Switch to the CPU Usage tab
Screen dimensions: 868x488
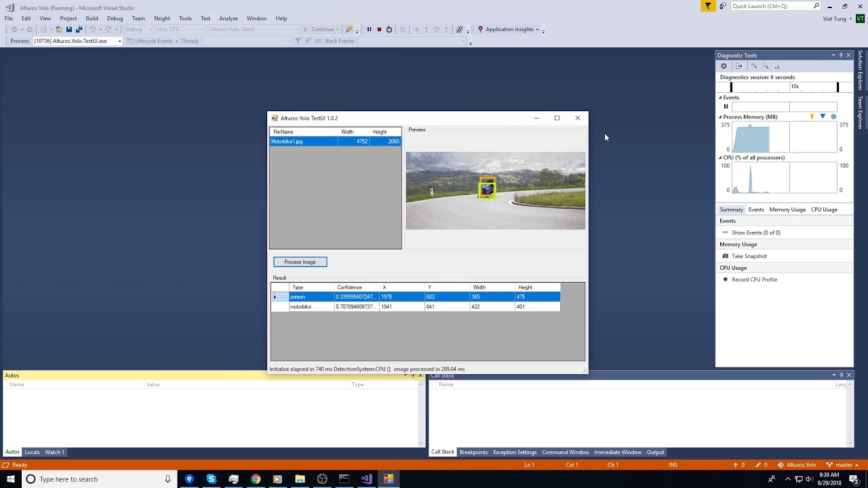824,209
